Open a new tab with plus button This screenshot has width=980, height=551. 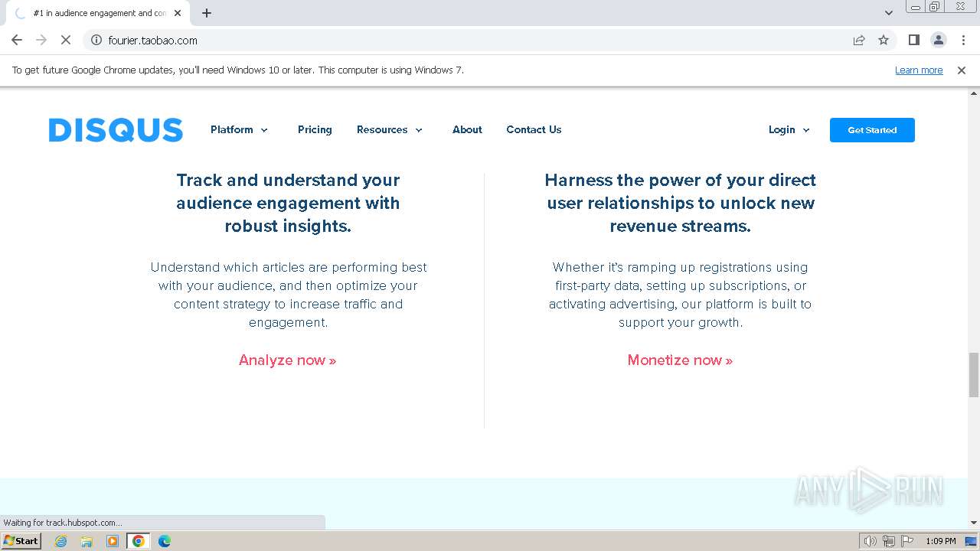click(x=207, y=13)
